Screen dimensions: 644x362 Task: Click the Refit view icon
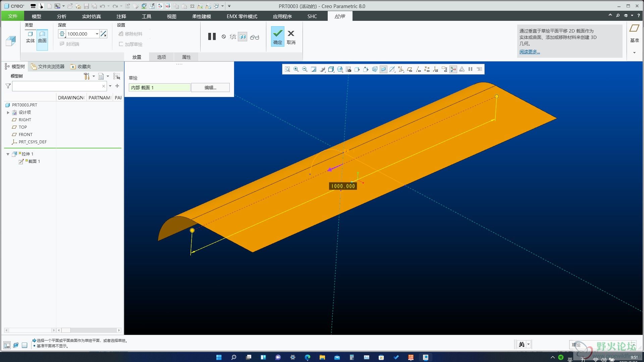coord(287,69)
